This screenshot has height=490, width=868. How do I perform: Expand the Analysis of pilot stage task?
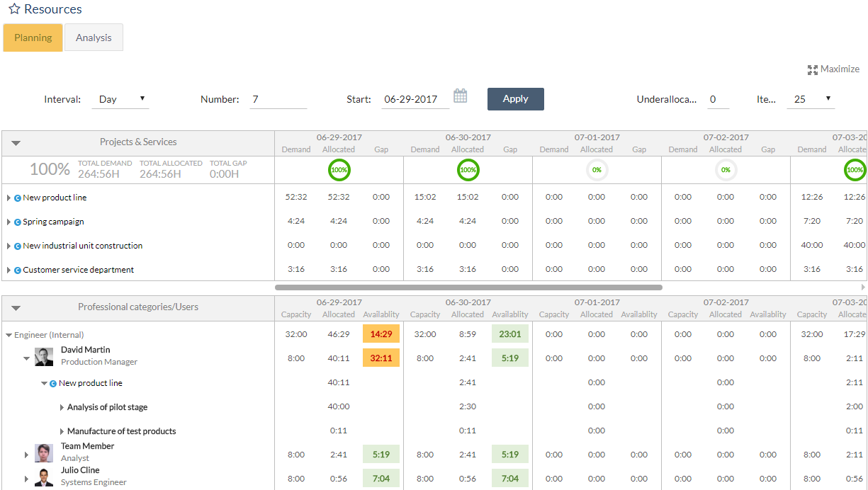coord(61,406)
